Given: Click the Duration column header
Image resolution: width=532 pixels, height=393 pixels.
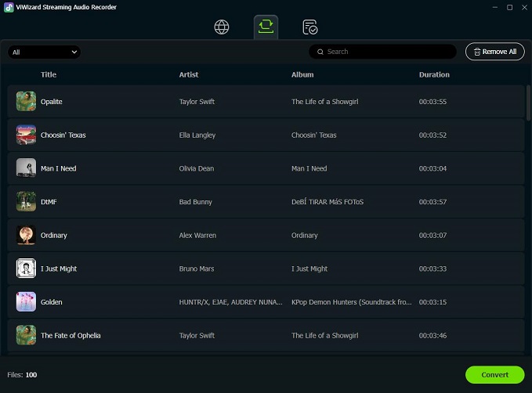Looking at the screenshot, I should [x=434, y=74].
